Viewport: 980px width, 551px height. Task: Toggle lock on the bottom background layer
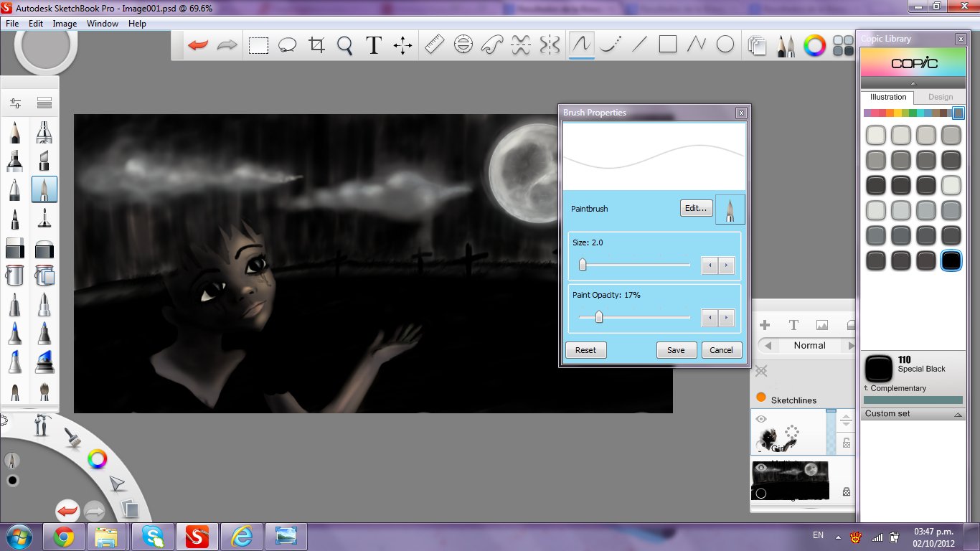pyautogui.click(x=847, y=492)
